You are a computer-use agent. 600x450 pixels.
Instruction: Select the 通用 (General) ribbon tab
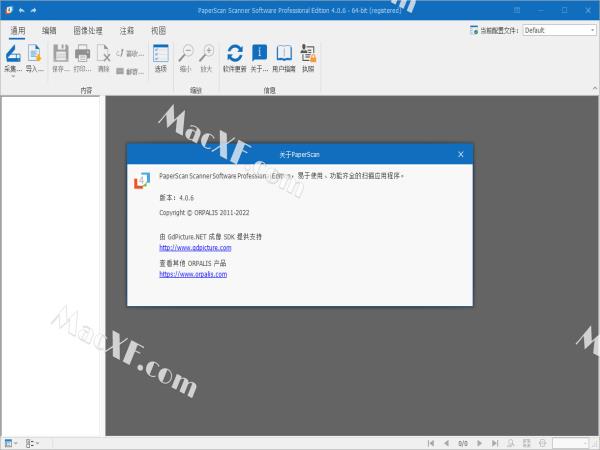[18, 31]
